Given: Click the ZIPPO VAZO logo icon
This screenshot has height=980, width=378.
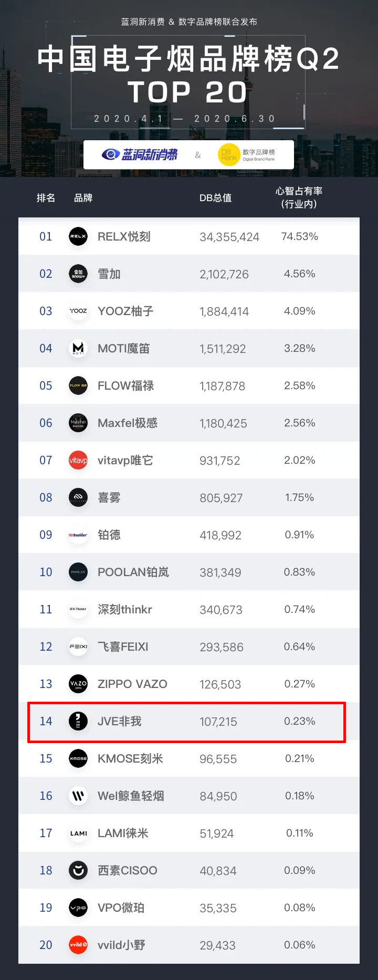Looking at the screenshot, I should (x=78, y=684).
